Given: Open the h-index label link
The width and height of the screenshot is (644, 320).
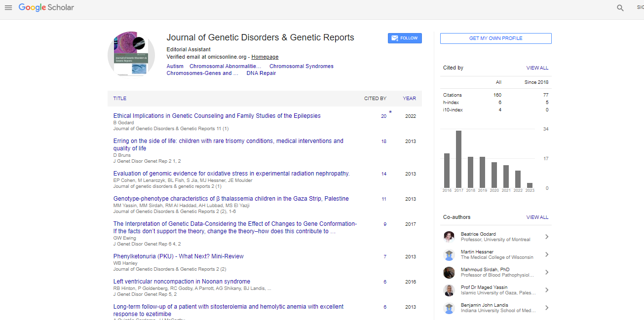Looking at the screenshot, I should click(451, 103).
